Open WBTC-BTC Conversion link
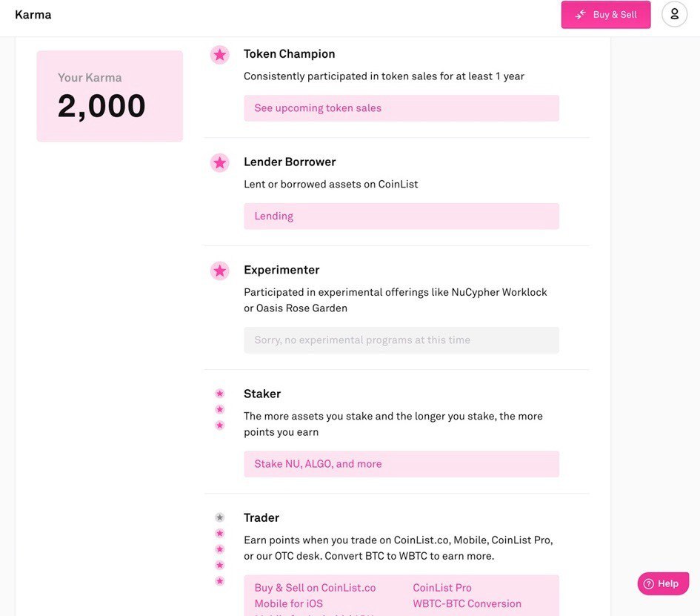 [467, 603]
